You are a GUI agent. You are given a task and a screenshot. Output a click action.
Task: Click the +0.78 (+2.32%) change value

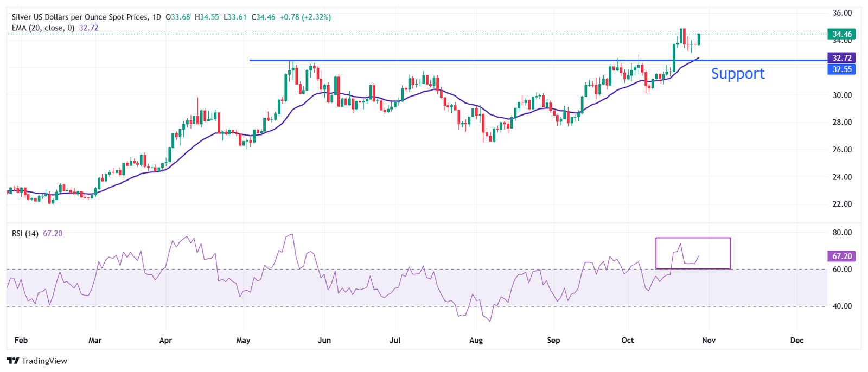pos(305,17)
